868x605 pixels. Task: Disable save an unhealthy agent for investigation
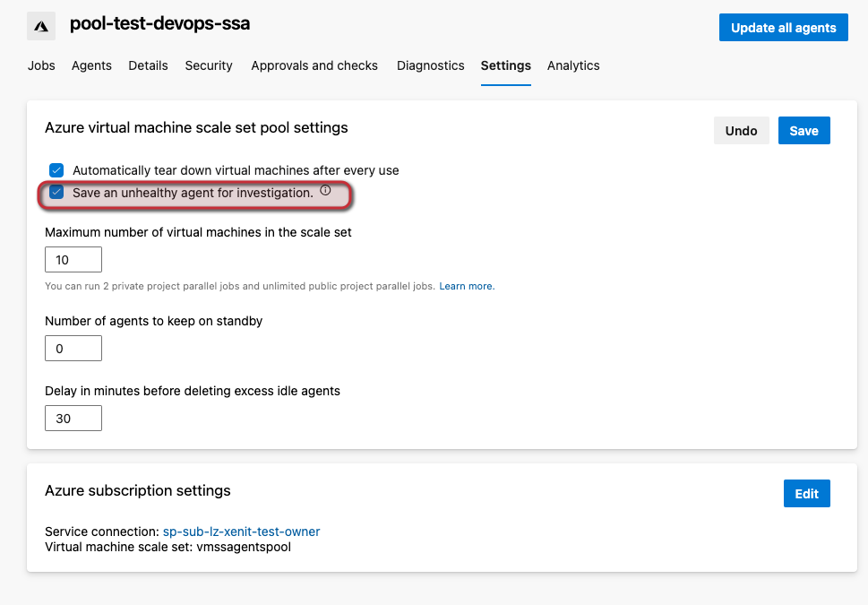click(x=56, y=191)
